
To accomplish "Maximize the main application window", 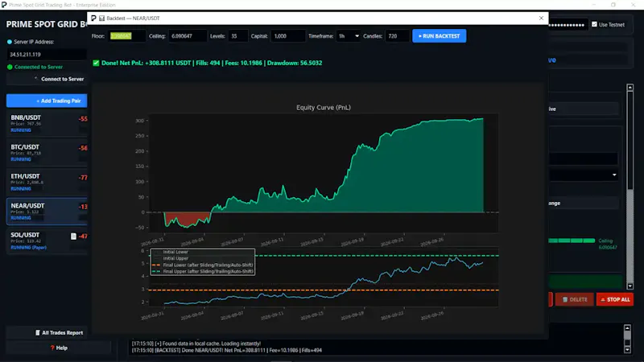I will tap(613, 5).
